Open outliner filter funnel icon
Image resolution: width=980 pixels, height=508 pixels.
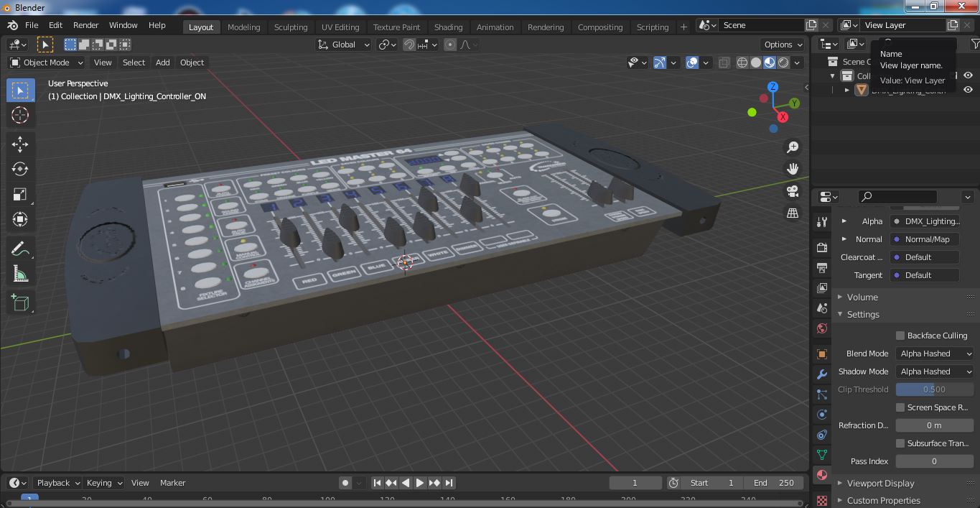[x=974, y=45]
